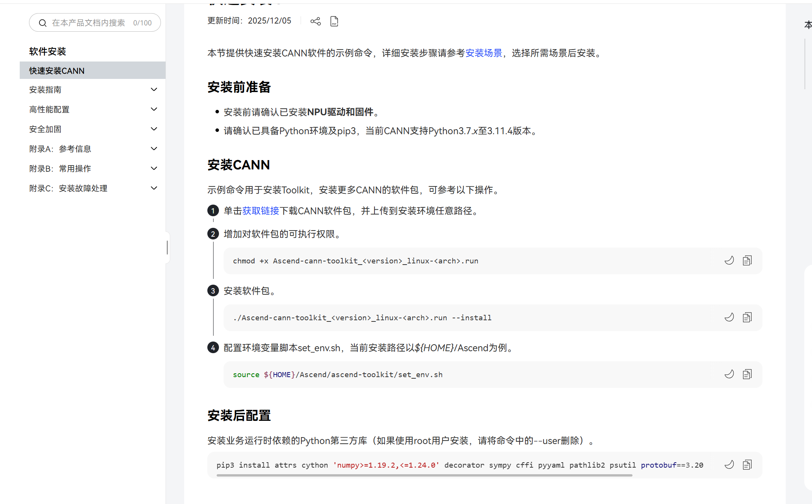
Task: Click the share icon beside update date
Action: tap(315, 21)
